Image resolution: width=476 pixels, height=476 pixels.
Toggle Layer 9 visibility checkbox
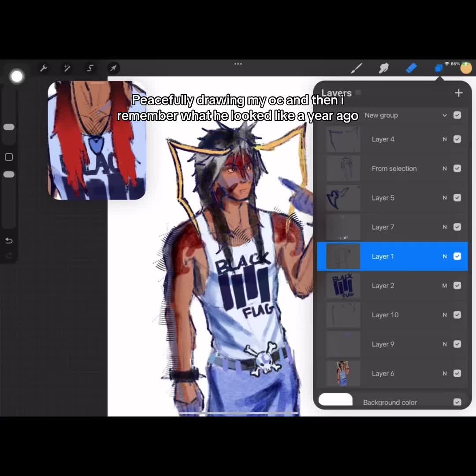(457, 344)
